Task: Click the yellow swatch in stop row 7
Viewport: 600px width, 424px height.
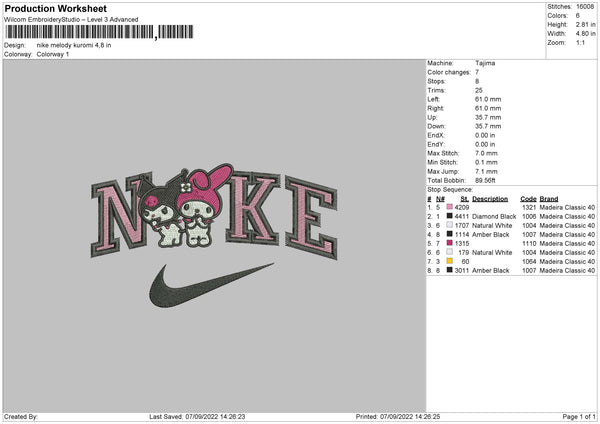Action: click(x=450, y=261)
